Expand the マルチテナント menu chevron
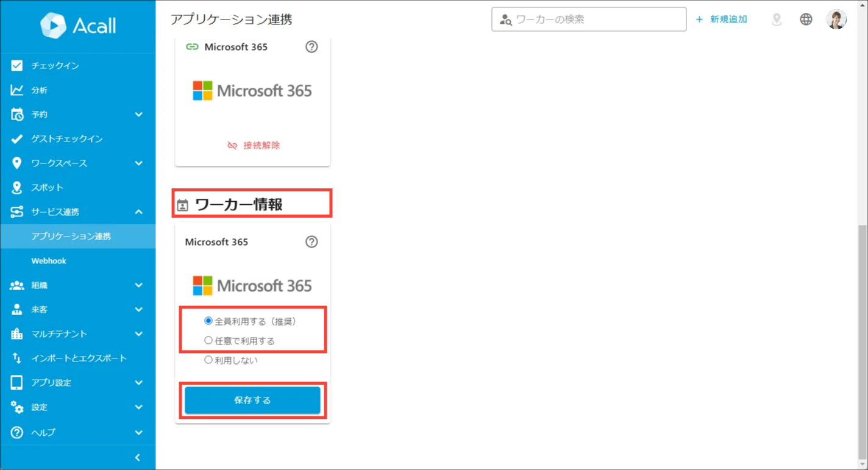 (139, 333)
